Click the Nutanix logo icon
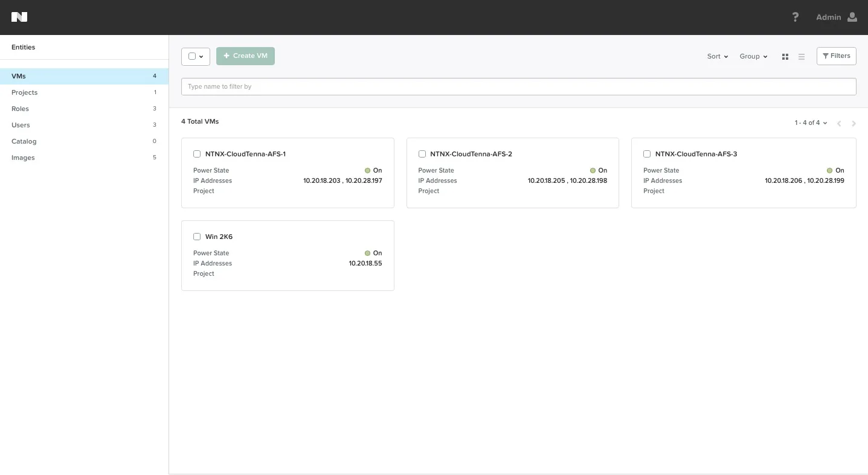This screenshot has height=475, width=868. (19, 17)
